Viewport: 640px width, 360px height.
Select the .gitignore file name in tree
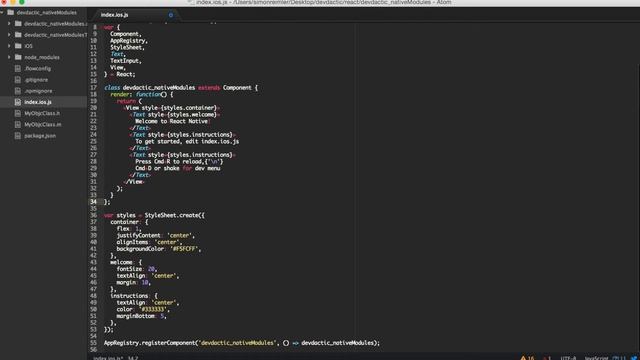click(36, 80)
